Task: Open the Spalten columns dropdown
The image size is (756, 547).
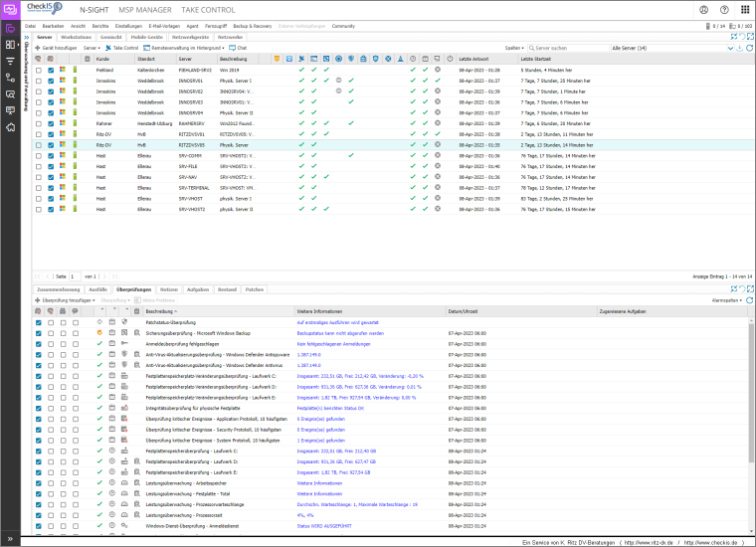Action: click(x=514, y=48)
